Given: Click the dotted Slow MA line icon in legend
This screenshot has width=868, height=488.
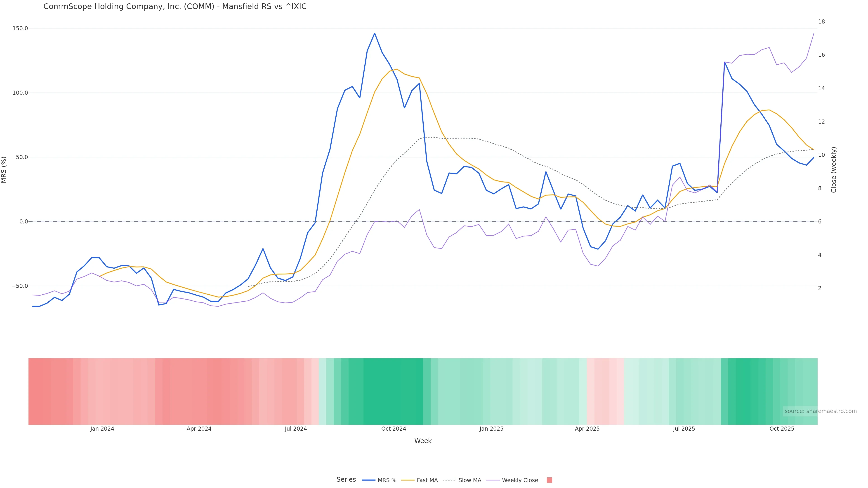Looking at the screenshot, I should point(449,480).
